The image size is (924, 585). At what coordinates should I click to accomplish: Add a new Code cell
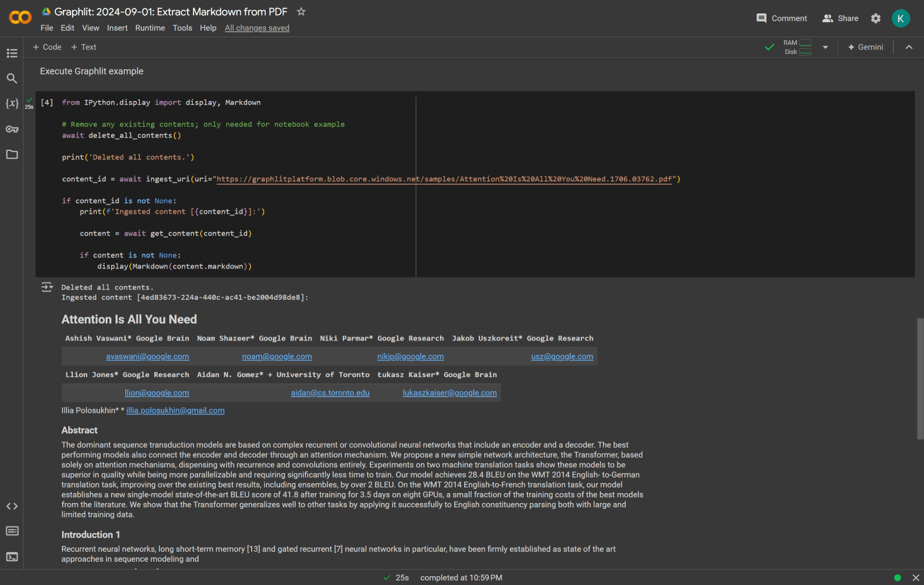[47, 47]
